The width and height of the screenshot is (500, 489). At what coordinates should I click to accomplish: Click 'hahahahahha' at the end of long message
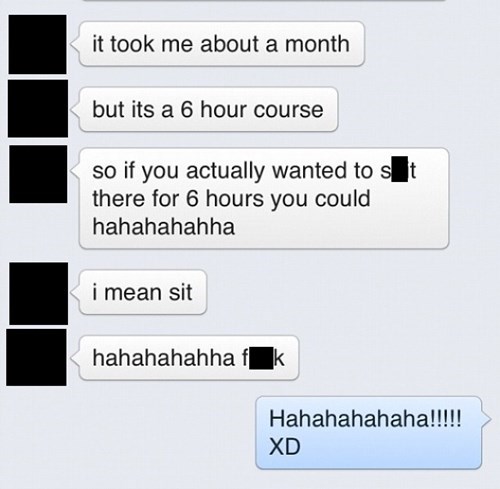164,226
